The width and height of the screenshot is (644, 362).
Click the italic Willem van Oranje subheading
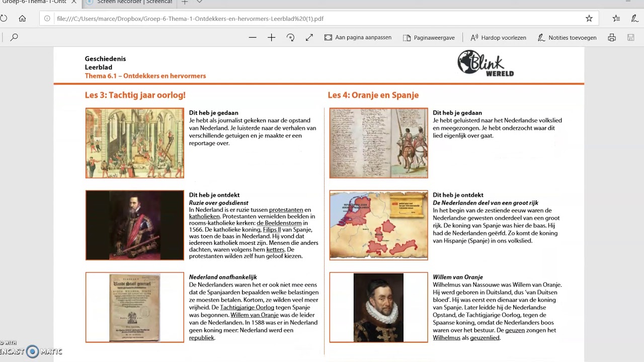(458, 277)
